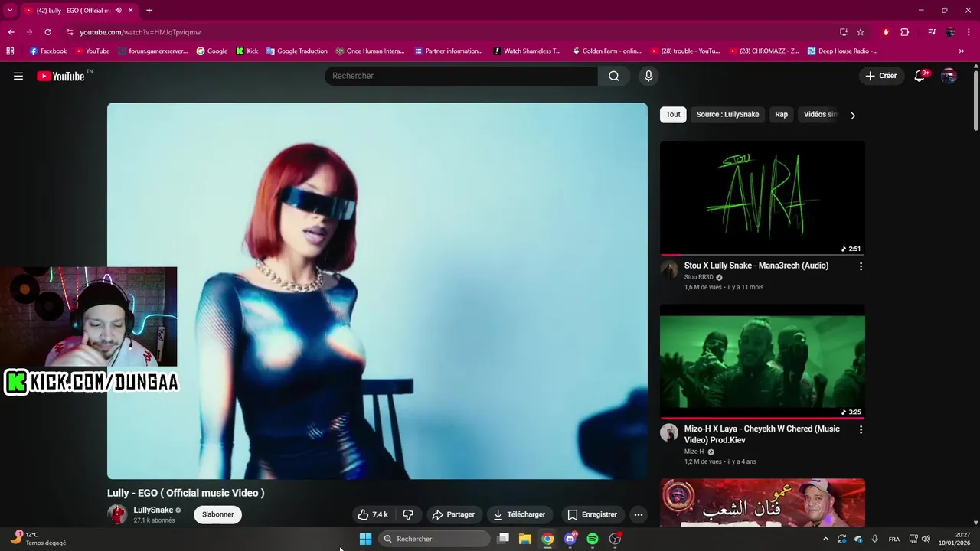Viewport: 980px width, 551px height.
Task: Click the YouTube Rechercher search field
Action: click(462, 76)
